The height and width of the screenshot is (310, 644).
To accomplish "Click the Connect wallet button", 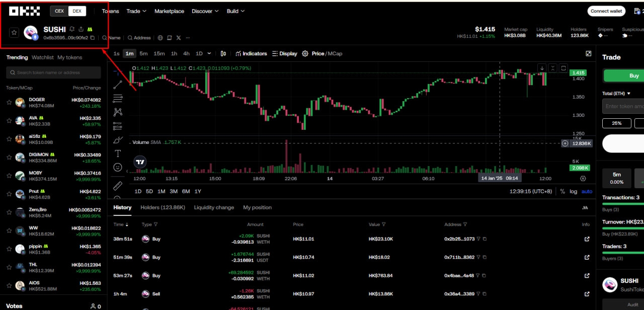I will [606, 11].
